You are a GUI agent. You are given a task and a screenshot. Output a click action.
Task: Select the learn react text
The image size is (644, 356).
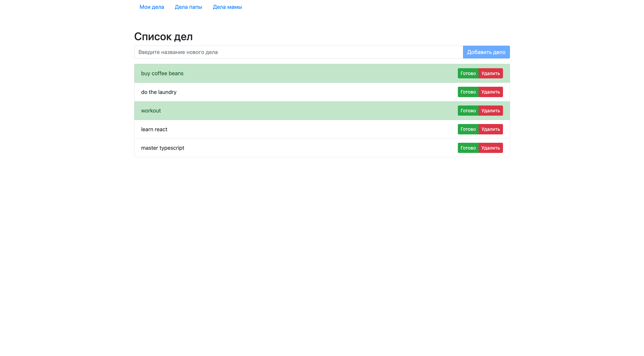coord(154,129)
